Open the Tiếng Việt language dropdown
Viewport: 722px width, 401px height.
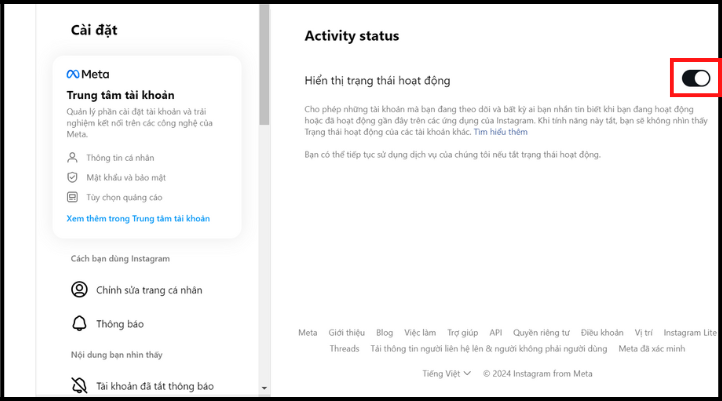pos(447,373)
